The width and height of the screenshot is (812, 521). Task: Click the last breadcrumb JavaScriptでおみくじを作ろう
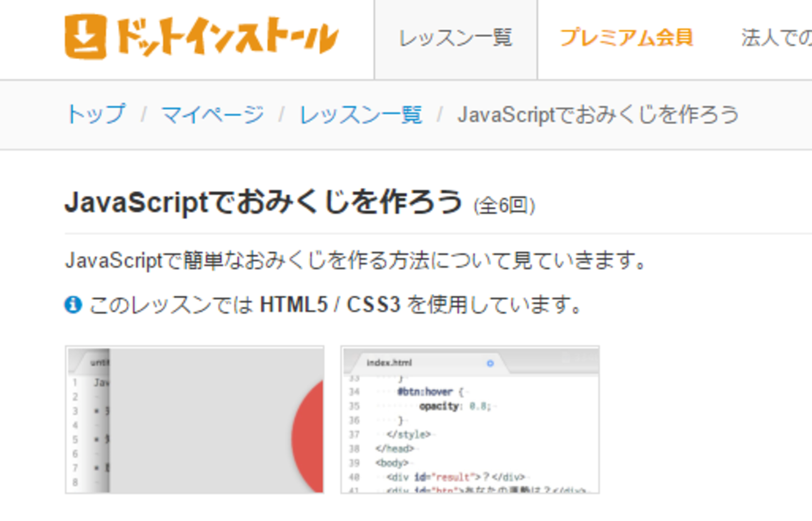point(598,114)
